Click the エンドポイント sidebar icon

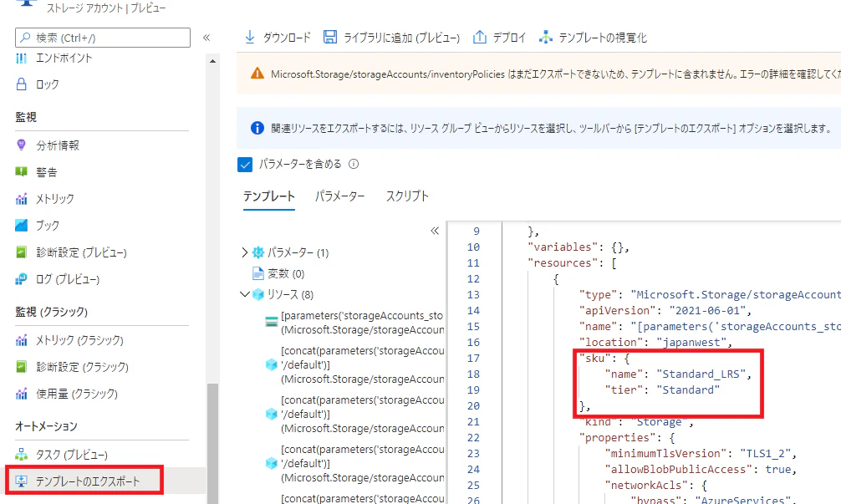[x=21, y=58]
